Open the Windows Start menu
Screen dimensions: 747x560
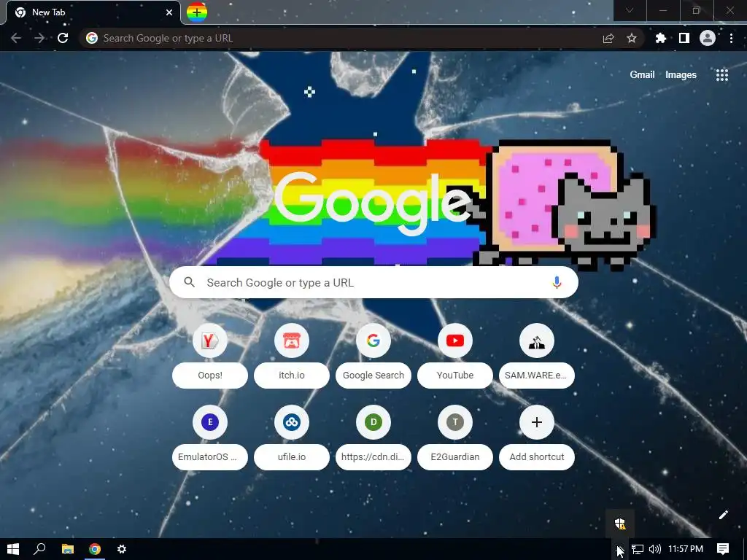point(13,549)
